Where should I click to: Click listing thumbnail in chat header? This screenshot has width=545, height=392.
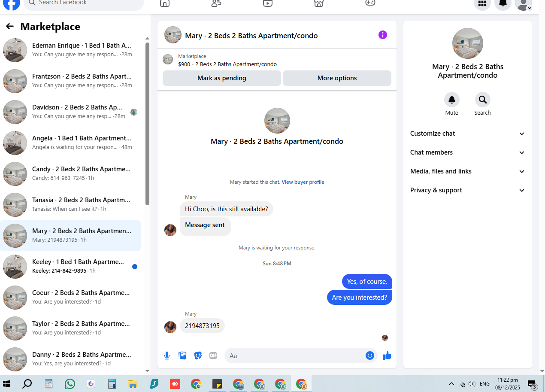pos(173,35)
